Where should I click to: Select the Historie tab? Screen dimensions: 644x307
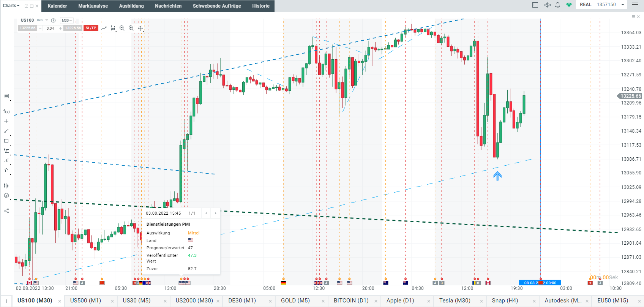(261, 6)
